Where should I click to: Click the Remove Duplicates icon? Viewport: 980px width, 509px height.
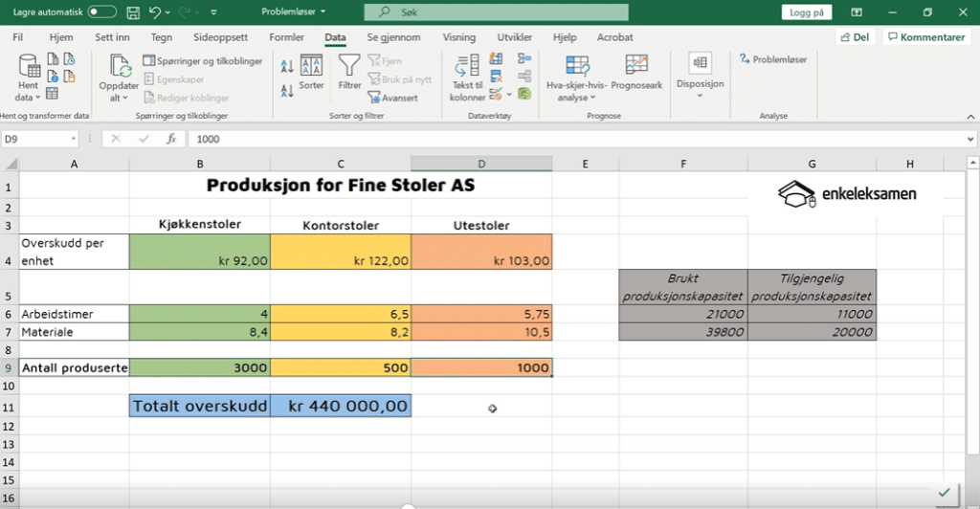point(496,77)
